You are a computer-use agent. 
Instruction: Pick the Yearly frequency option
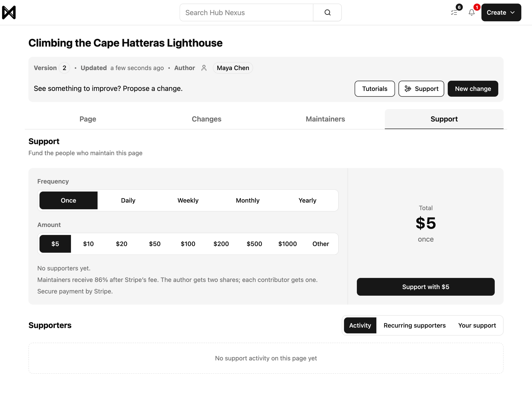click(307, 200)
